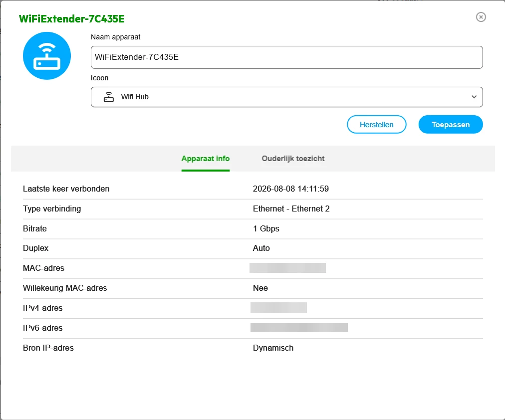Click the Duplex label
This screenshot has height=420, width=505.
[x=36, y=248]
